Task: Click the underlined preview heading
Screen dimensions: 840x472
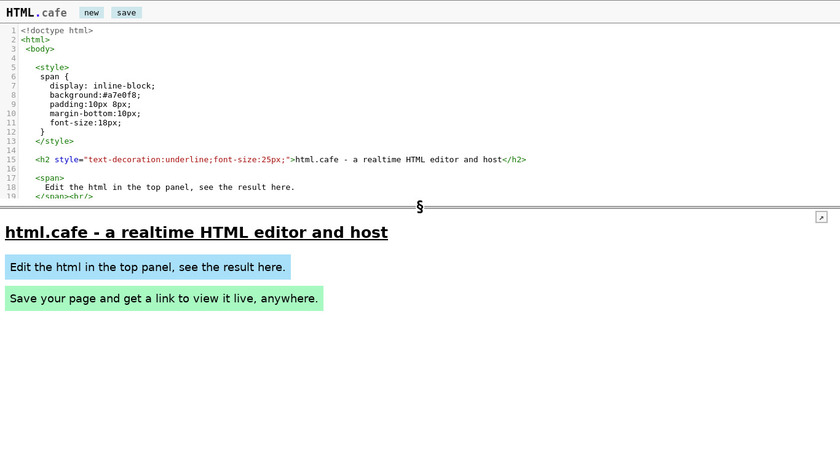Action: (x=196, y=233)
